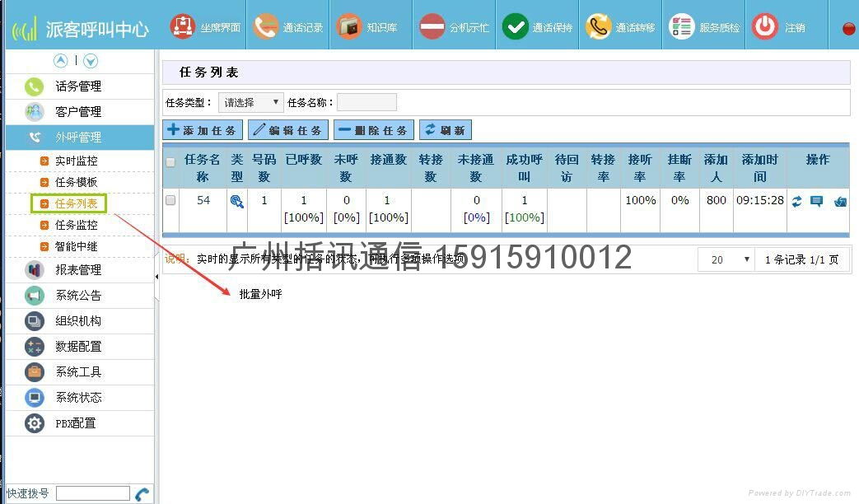
Task: Click the last action icon in task 54 row
Action: pyautogui.click(x=840, y=202)
